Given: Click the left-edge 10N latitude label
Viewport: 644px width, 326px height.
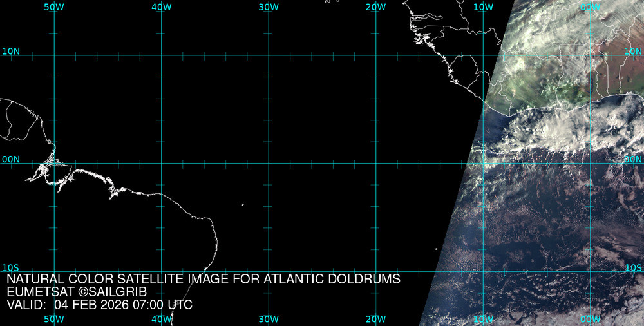Looking at the screenshot, I should [11, 51].
